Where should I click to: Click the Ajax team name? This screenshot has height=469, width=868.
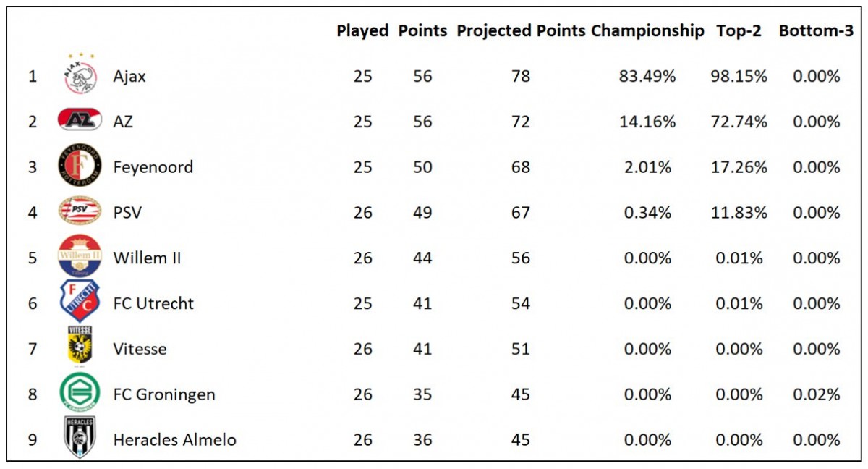(129, 76)
